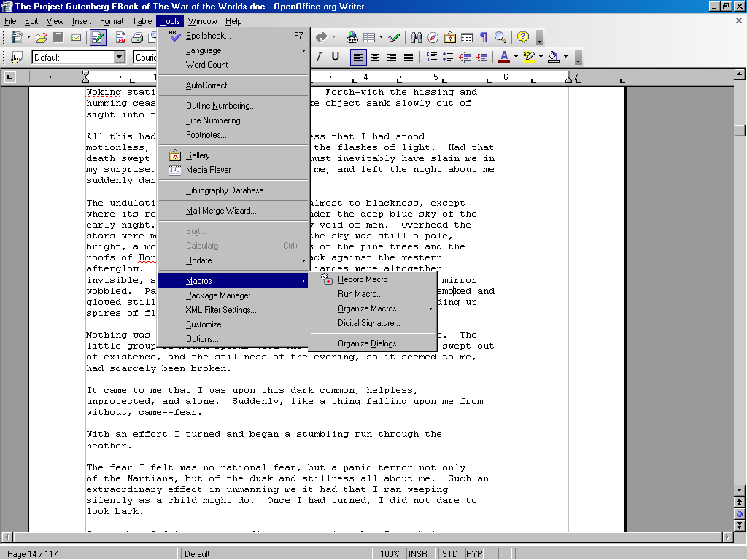Click the Find & Replace binoculars icon

coord(417,37)
